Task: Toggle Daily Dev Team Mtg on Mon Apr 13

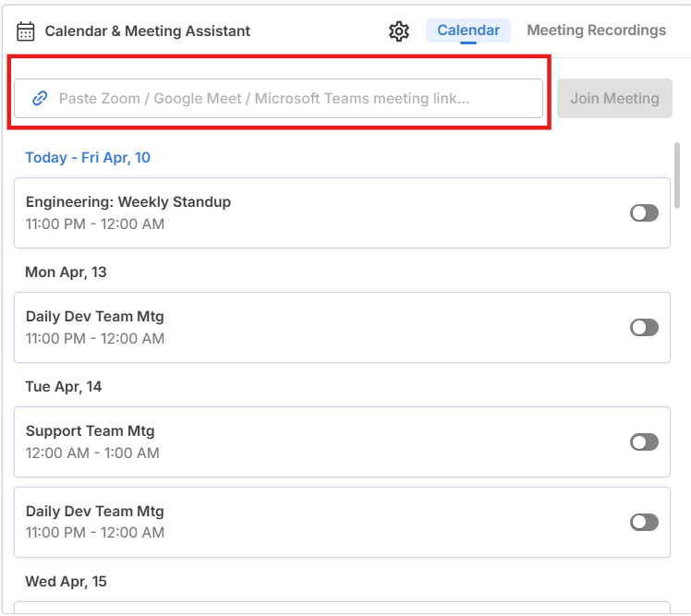Action: (644, 327)
